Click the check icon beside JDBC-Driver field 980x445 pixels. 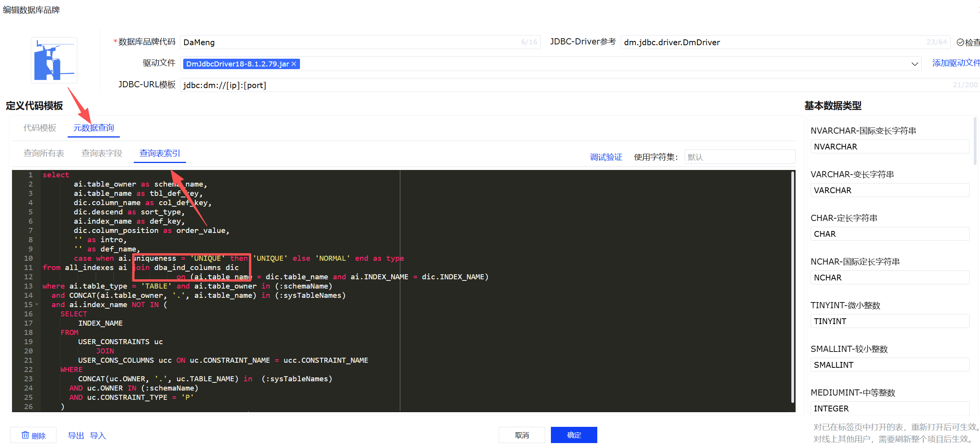click(x=960, y=42)
